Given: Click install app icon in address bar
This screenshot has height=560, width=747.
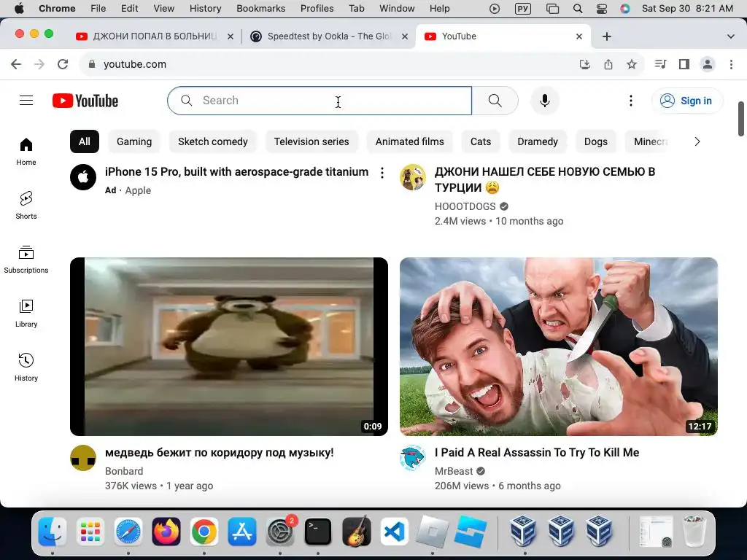Looking at the screenshot, I should pos(585,64).
